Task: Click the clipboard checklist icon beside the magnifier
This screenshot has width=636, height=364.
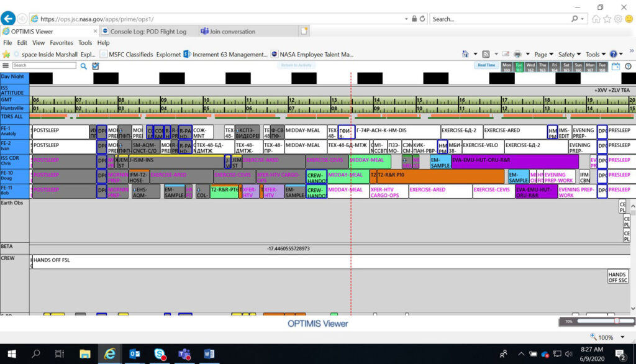Action: pyautogui.click(x=96, y=65)
